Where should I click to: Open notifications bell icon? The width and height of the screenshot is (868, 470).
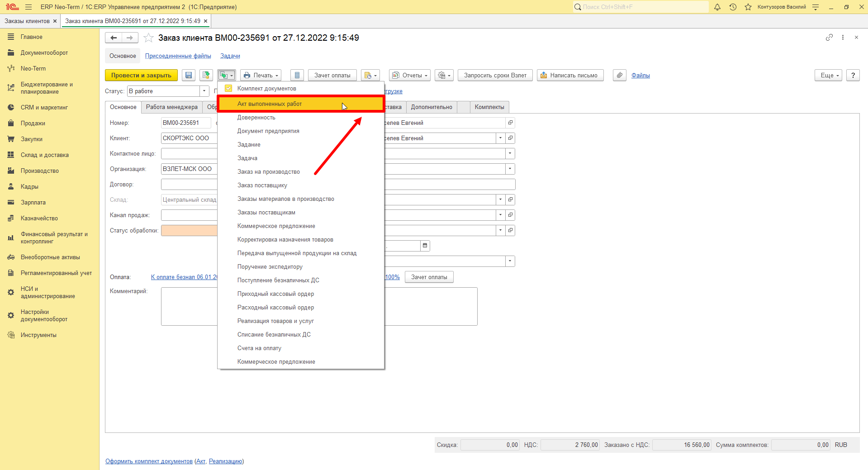[x=717, y=7]
